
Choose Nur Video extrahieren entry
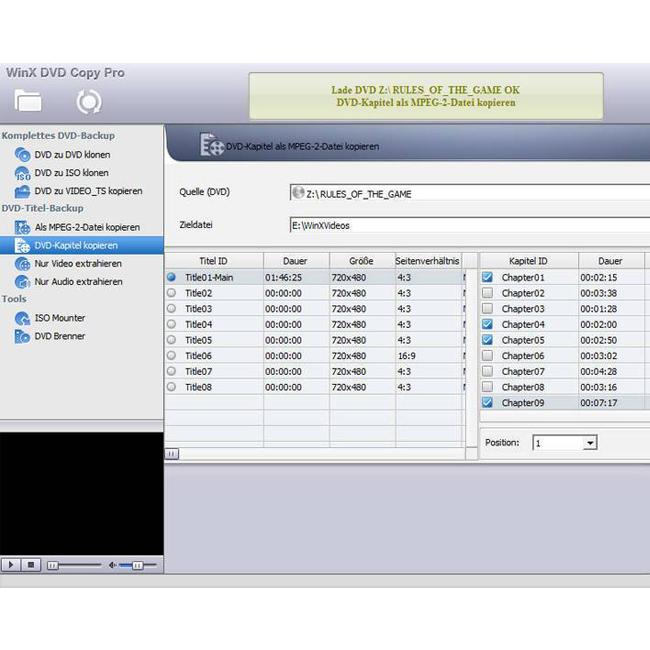(78, 264)
